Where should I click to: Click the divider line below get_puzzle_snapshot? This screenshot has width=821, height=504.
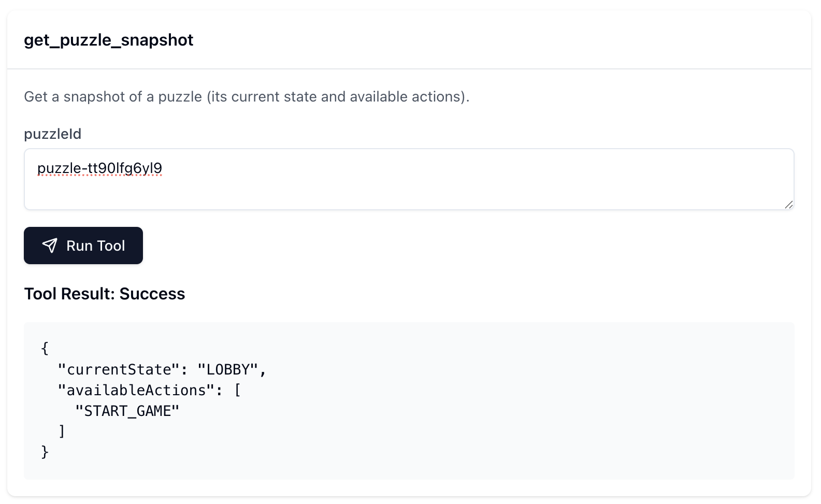coord(409,66)
